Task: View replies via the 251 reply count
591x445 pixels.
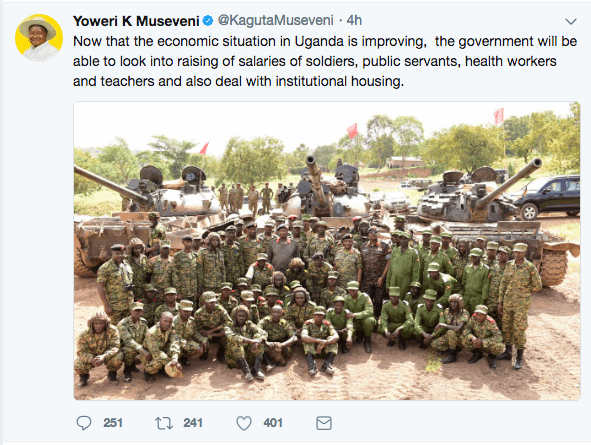Action: [x=113, y=423]
